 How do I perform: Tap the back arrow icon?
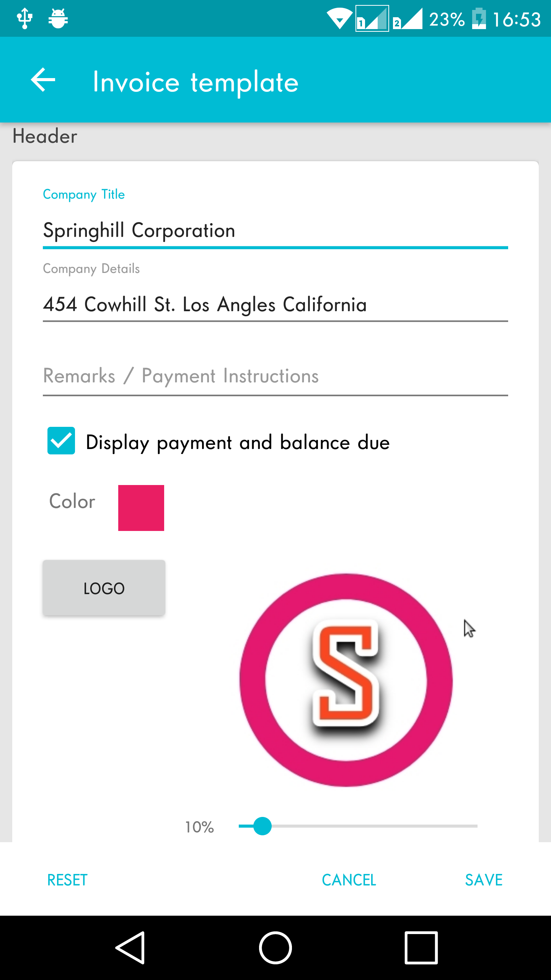coord(43,80)
